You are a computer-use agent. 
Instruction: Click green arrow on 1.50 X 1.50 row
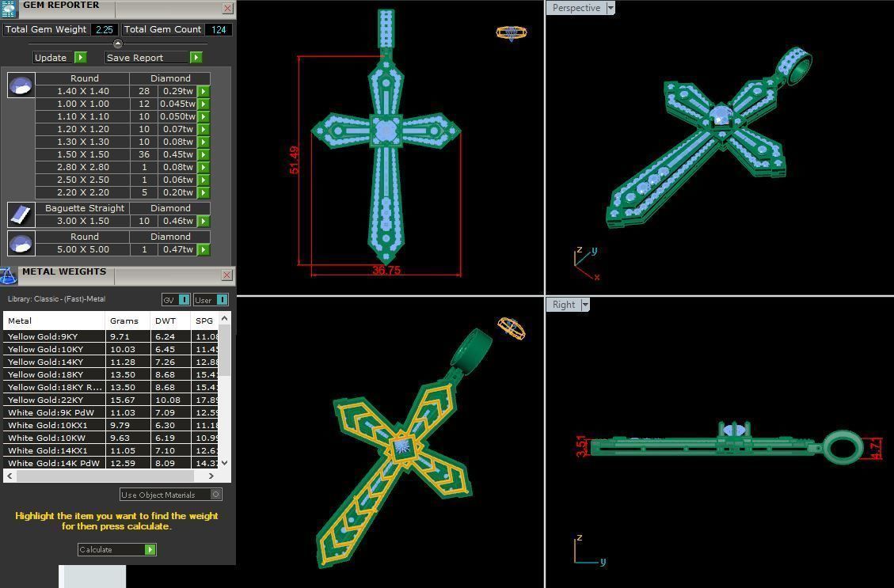click(x=204, y=154)
